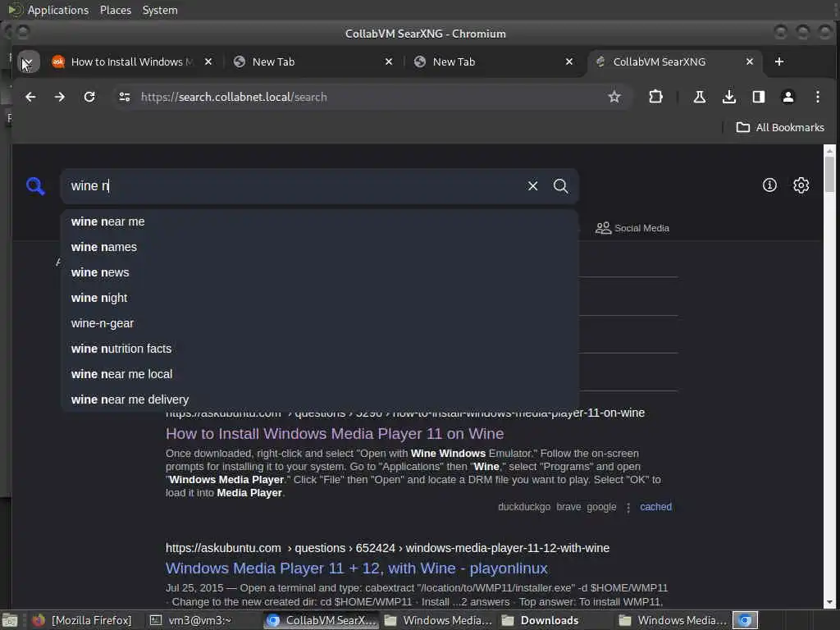The width and height of the screenshot is (840, 630).
Task: Click the show desktop taskbar icon
Action: pos(9,621)
